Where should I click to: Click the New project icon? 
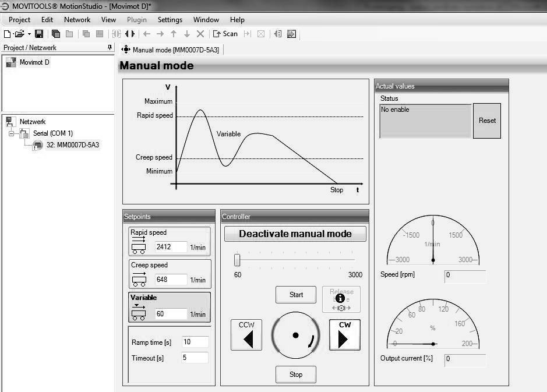click(x=7, y=34)
